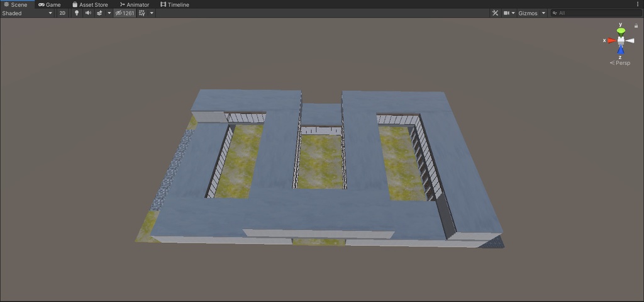This screenshot has height=302, width=644.
Task: Click the center cube of orientation gizmo
Action: (621, 40)
